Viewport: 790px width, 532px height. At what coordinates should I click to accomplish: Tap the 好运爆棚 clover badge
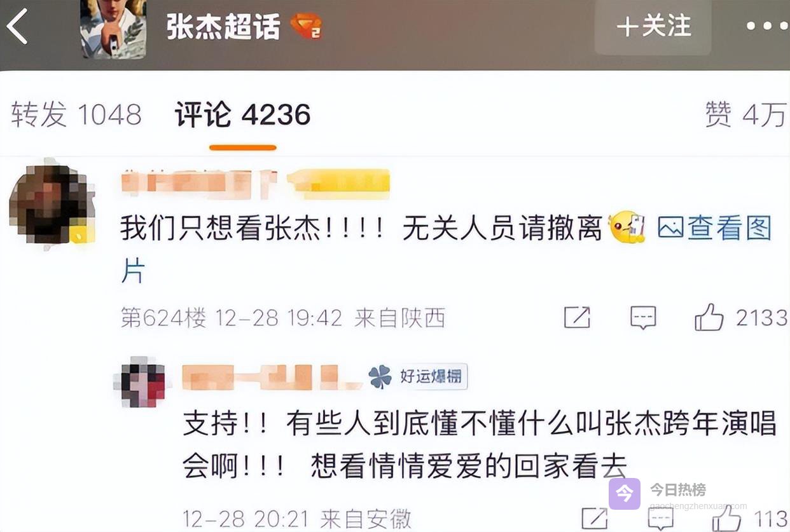click(418, 377)
